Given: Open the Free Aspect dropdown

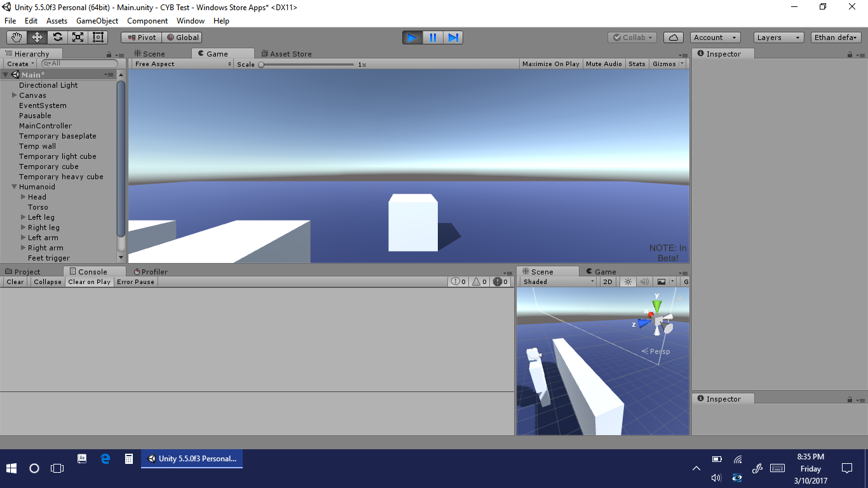Looking at the screenshot, I should pyautogui.click(x=183, y=64).
